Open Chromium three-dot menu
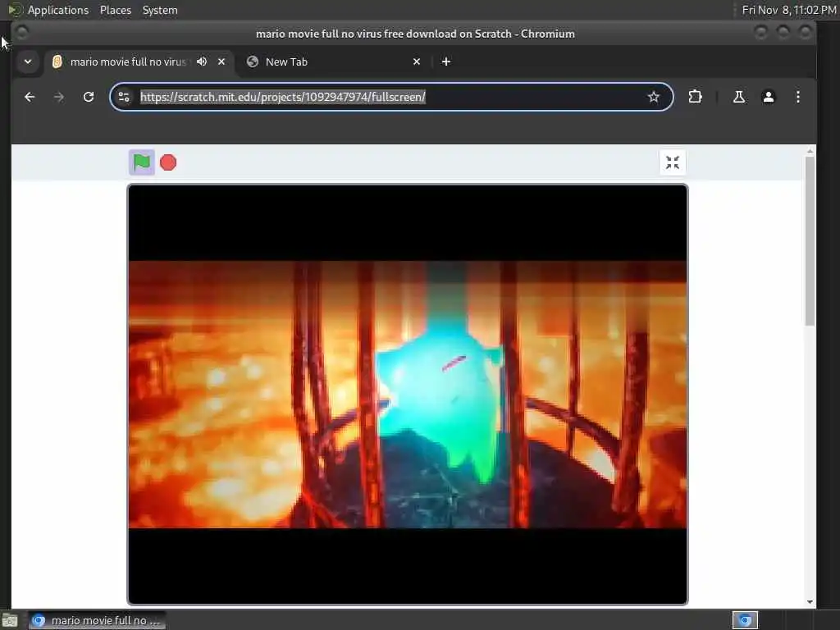The image size is (840, 630). click(x=797, y=97)
